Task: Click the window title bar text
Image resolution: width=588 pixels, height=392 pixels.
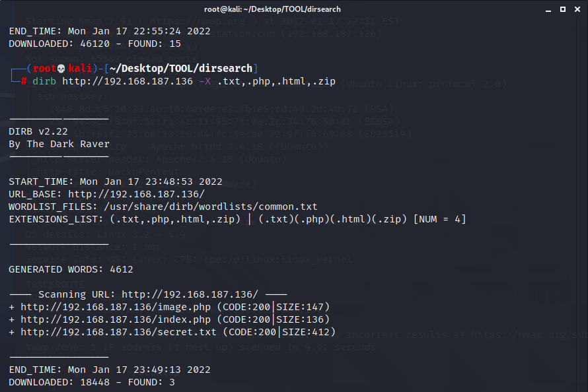Action: (x=272, y=9)
